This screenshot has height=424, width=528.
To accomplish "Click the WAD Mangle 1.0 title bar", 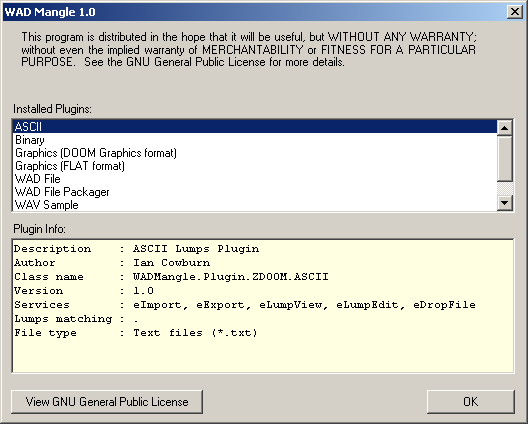I will pyautogui.click(x=253, y=12).
